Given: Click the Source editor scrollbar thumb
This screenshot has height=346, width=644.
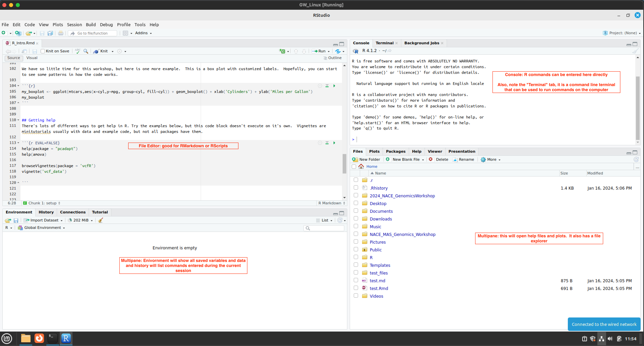Looking at the screenshot, I should pos(344,163).
